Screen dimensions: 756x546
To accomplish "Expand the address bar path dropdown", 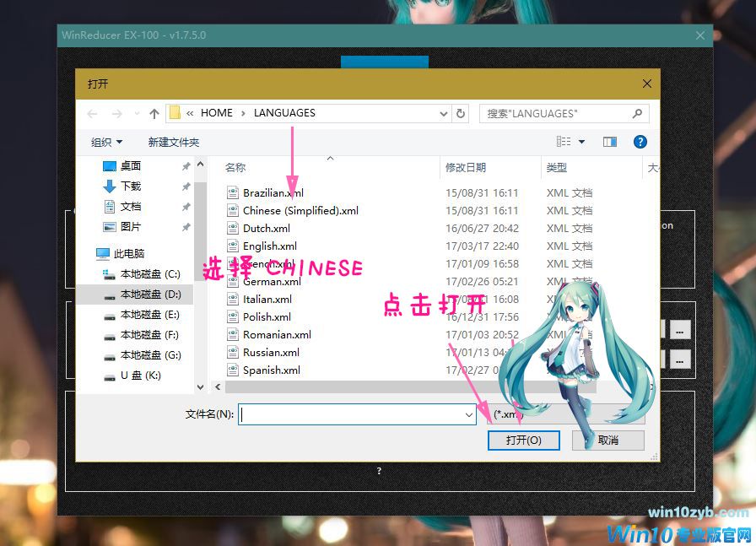I will pyautogui.click(x=444, y=113).
